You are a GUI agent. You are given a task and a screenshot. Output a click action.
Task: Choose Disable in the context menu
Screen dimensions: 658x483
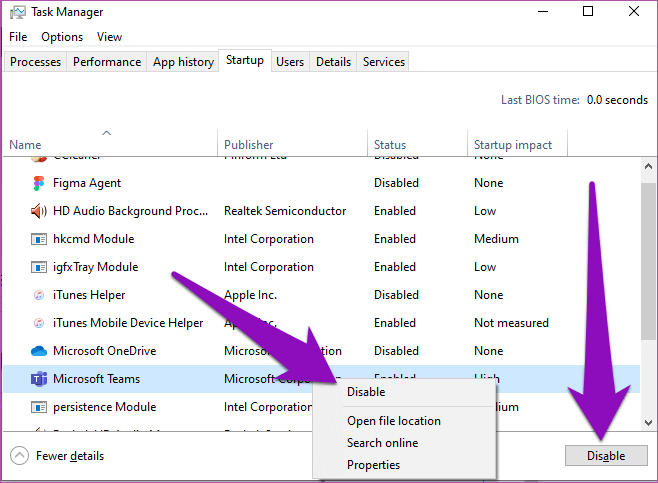(x=366, y=392)
